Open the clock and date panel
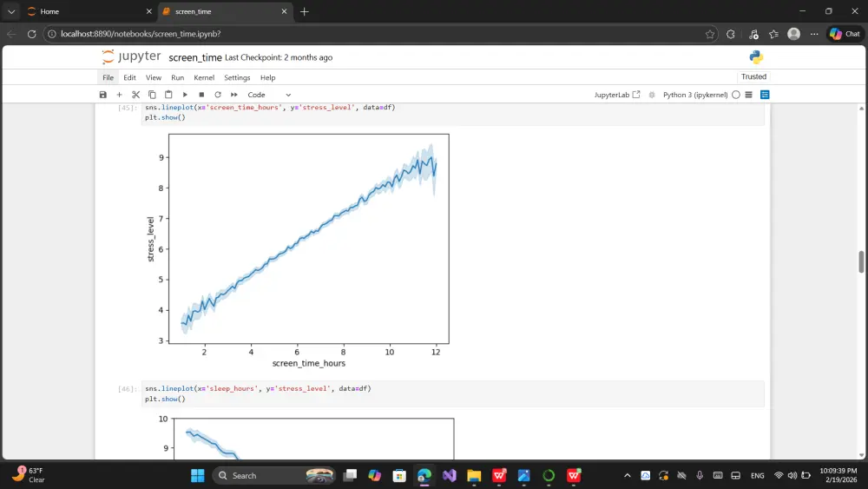 (838, 475)
